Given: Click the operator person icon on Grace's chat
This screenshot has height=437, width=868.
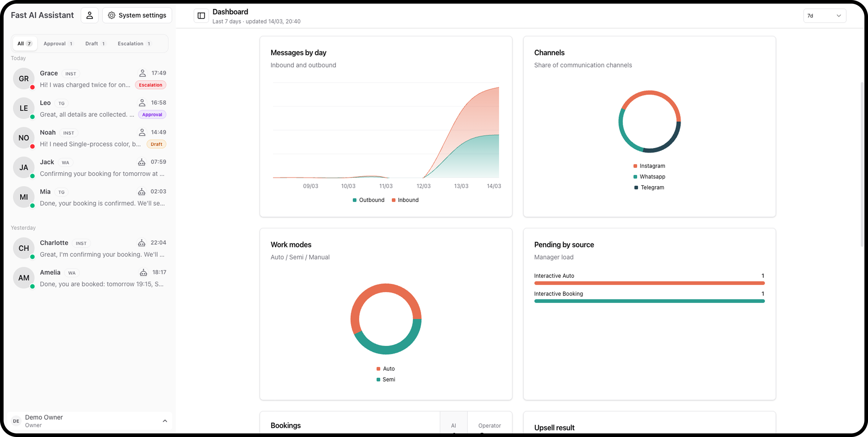Looking at the screenshot, I should click(x=142, y=73).
